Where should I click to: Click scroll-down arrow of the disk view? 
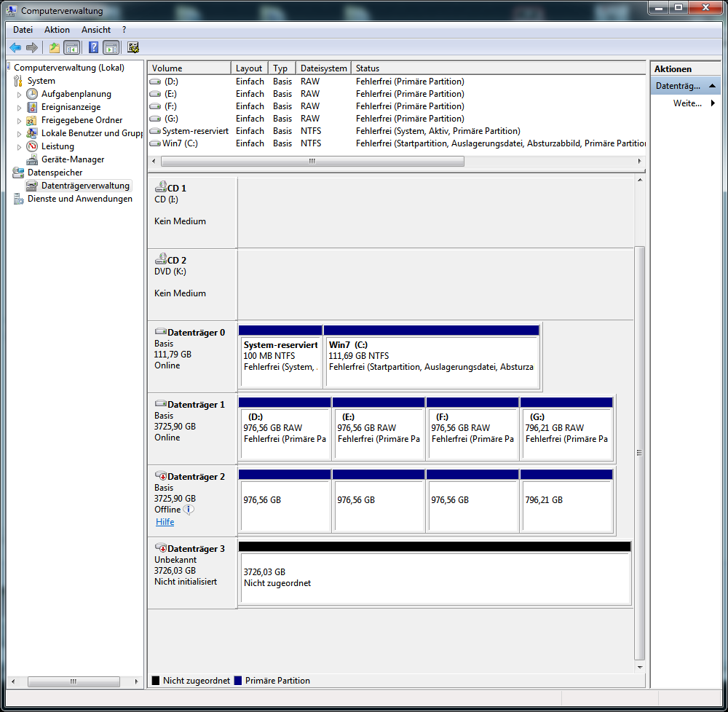(640, 668)
